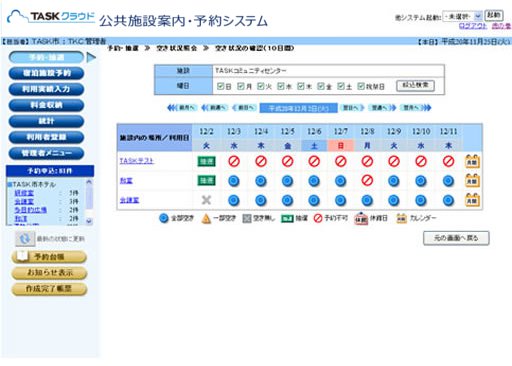The height and width of the screenshot is (366, 512).
Task: Uncheck the 土 (Saturday) weekday checkbox
Action: 341,86
